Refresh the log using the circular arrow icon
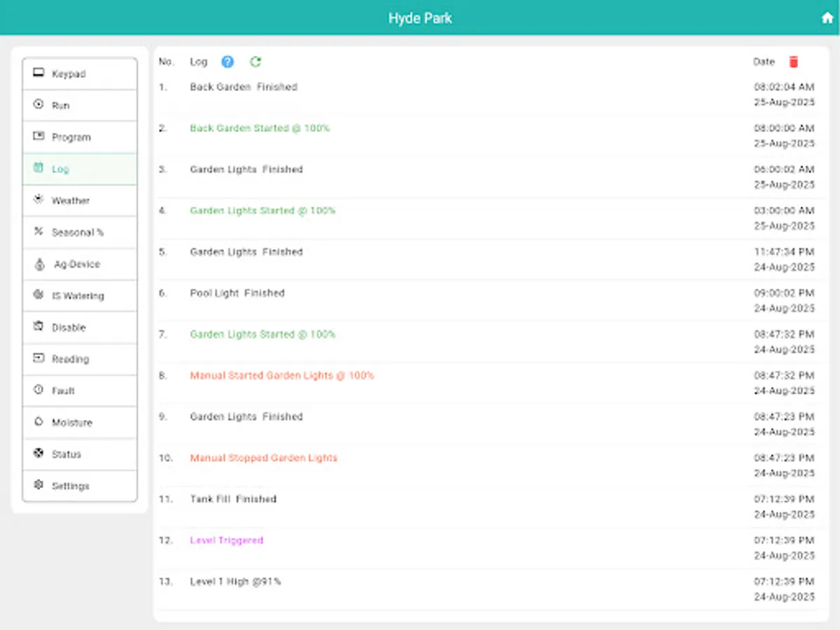This screenshot has width=840, height=630. pyautogui.click(x=255, y=62)
